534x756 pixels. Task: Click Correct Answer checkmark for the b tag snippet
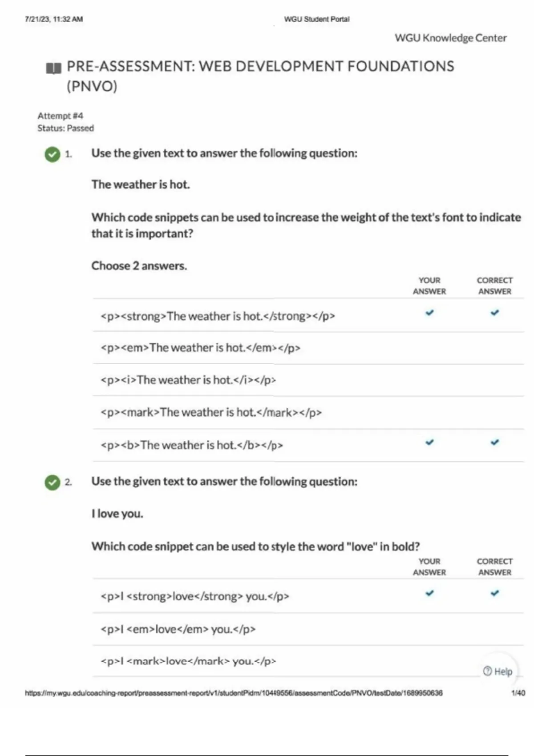click(495, 442)
